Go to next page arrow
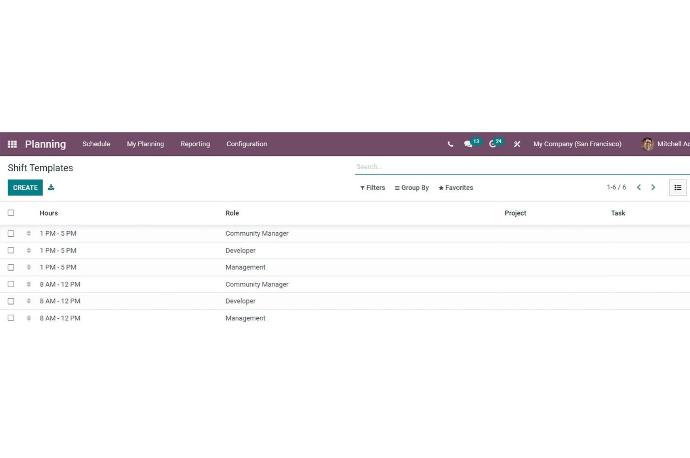Image resolution: width=690 pixels, height=458 pixels. pos(654,187)
